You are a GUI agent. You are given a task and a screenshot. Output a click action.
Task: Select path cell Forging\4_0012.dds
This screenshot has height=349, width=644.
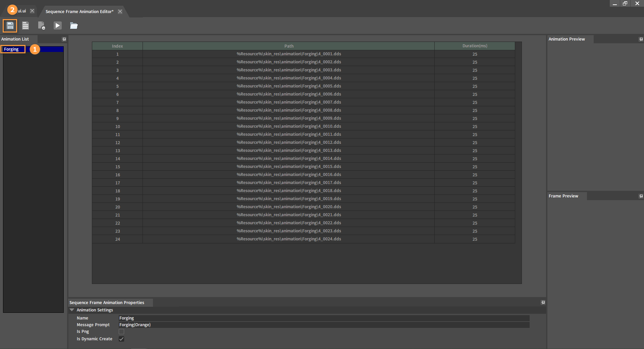point(289,142)
